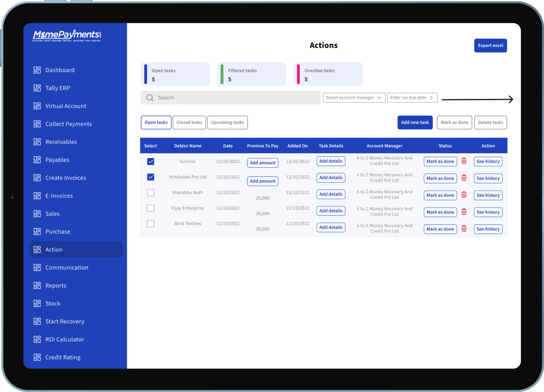Switch to the Closed tasks tab
Viewport: 544px width, 392px height.
click(189, 122)
